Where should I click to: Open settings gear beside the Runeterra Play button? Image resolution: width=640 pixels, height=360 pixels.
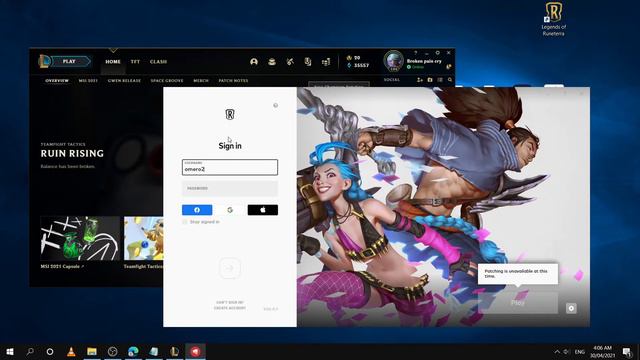(x=571, y=308)
